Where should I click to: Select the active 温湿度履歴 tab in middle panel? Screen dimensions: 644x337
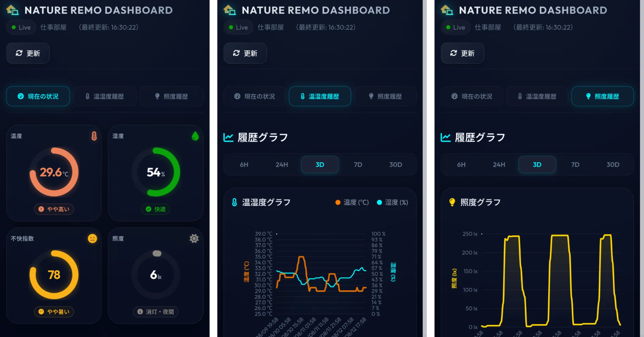click(320, 96)
